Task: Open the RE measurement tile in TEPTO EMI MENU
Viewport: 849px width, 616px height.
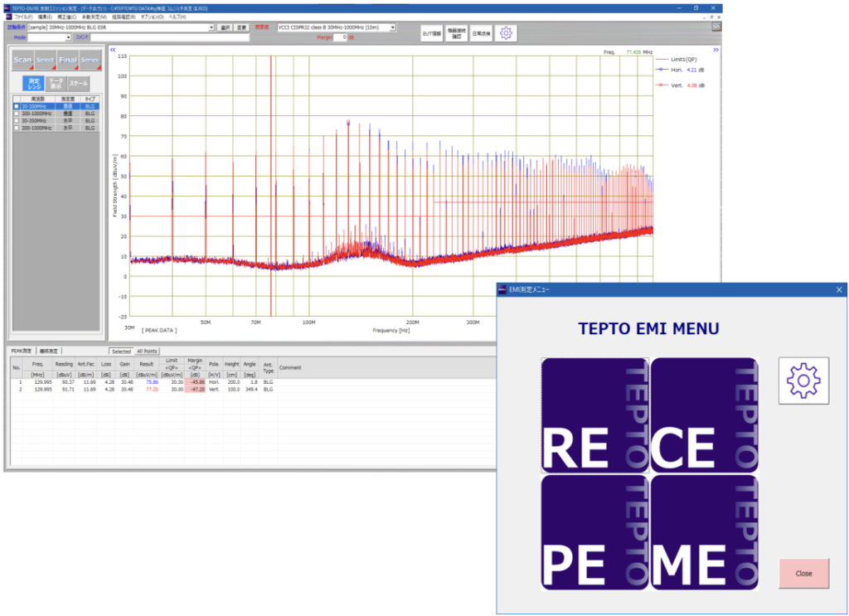Action: [595, 415]
